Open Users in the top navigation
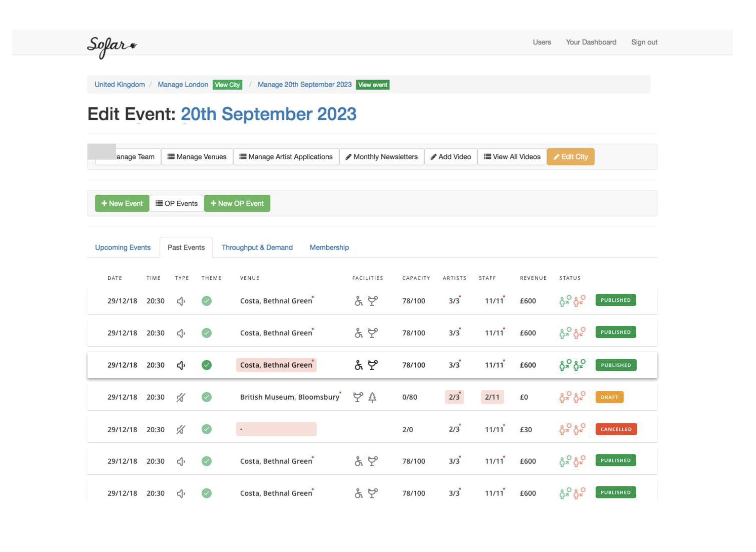 [542, 42]
